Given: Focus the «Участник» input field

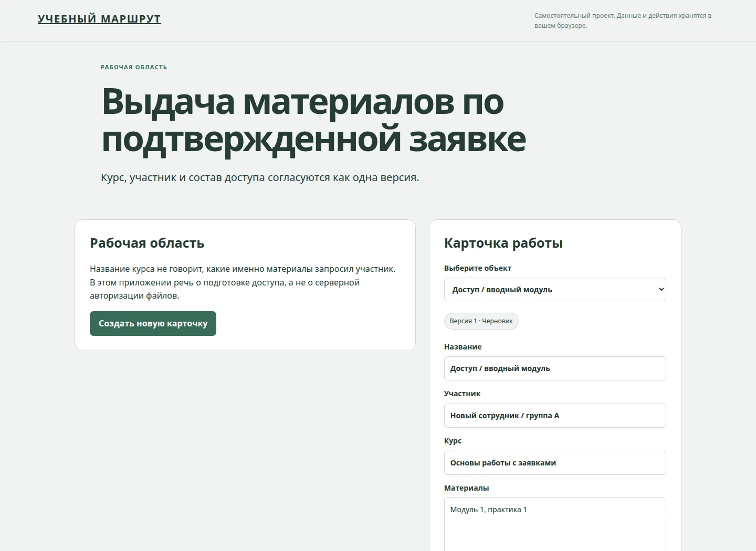Looking at the screenshot, I should [555, 416].
